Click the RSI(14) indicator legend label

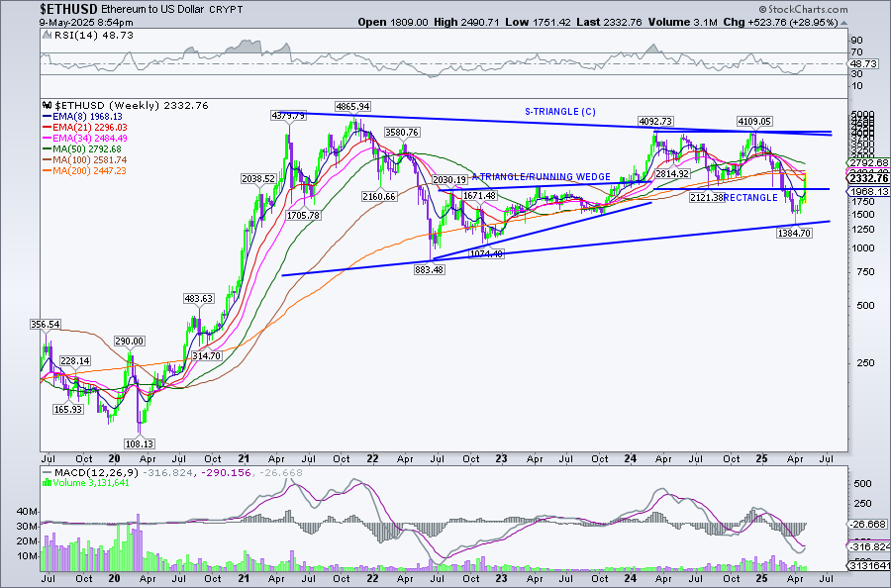click(87, 36)
